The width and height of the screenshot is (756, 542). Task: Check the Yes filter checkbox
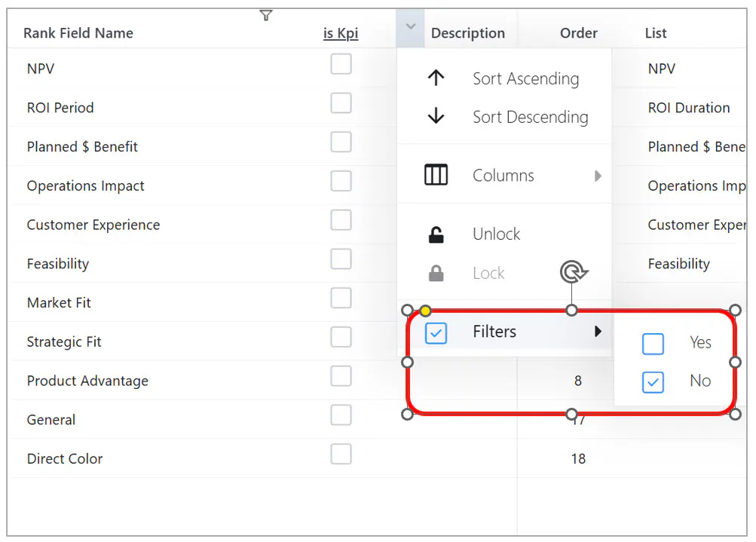pyautogui.click(x=653, y=344)
